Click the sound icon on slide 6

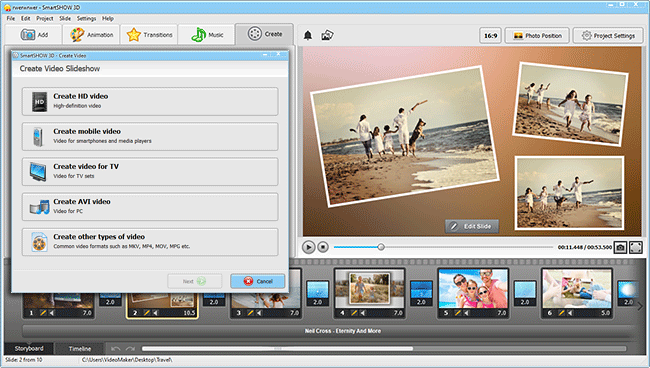570,313
